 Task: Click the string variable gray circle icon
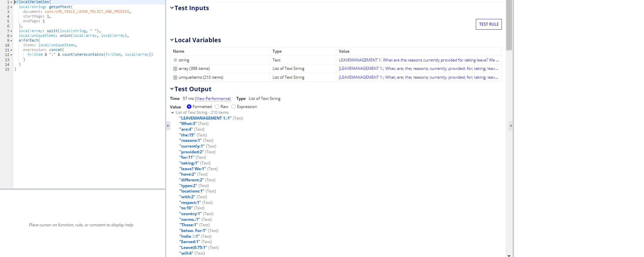(x=175, y=60)
